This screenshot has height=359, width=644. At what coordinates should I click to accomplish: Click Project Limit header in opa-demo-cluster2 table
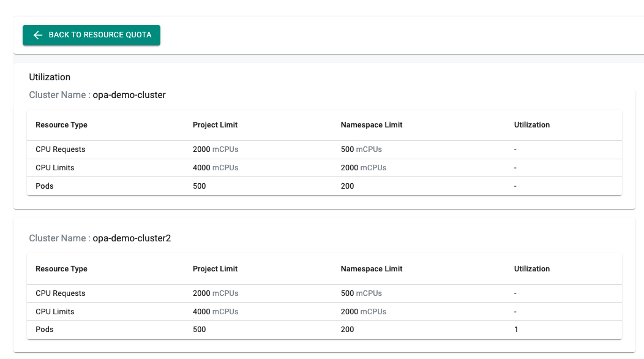(x=215, y=269)
